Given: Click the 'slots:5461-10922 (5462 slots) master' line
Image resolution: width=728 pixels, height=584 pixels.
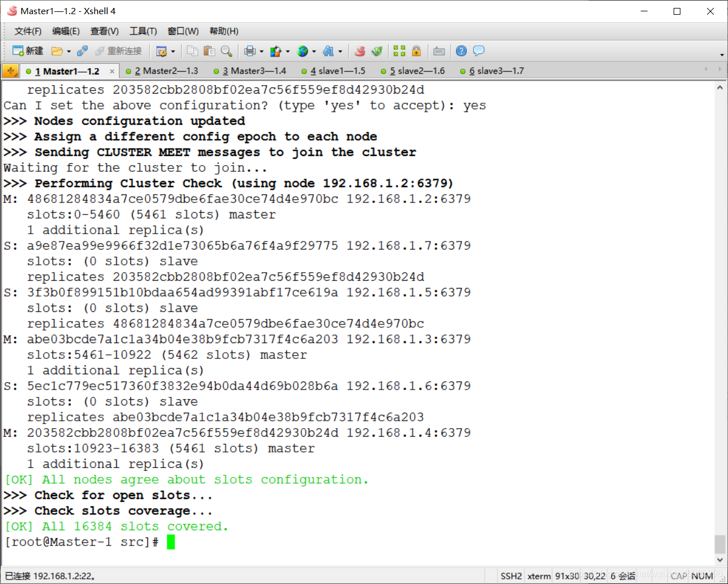Looking at the screenshot, I should coord(167,355).
